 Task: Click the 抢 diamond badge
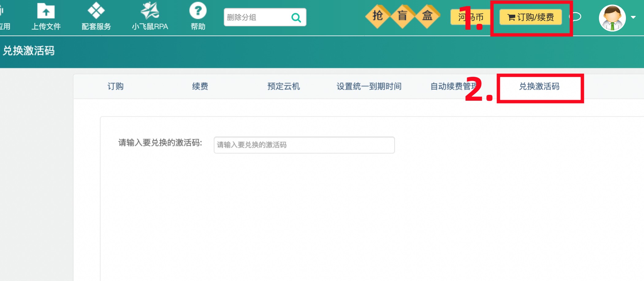378,16
